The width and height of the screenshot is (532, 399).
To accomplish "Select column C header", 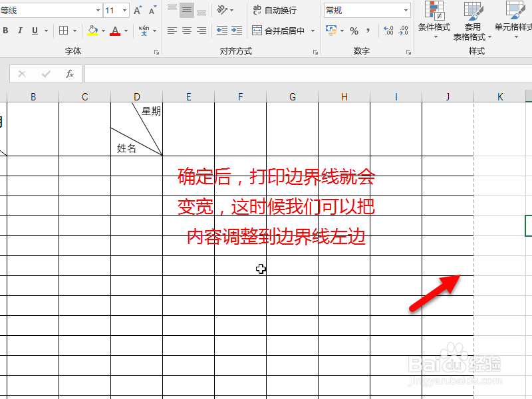I will tap(85, 96).
